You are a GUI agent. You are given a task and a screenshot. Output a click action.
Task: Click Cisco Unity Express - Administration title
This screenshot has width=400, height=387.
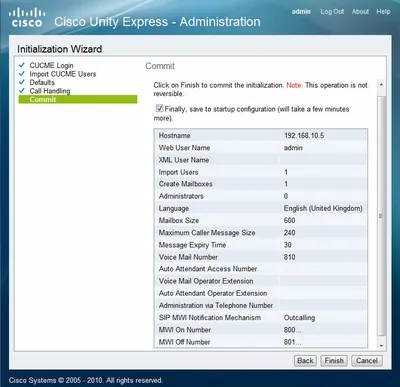[x=157, y=22]
